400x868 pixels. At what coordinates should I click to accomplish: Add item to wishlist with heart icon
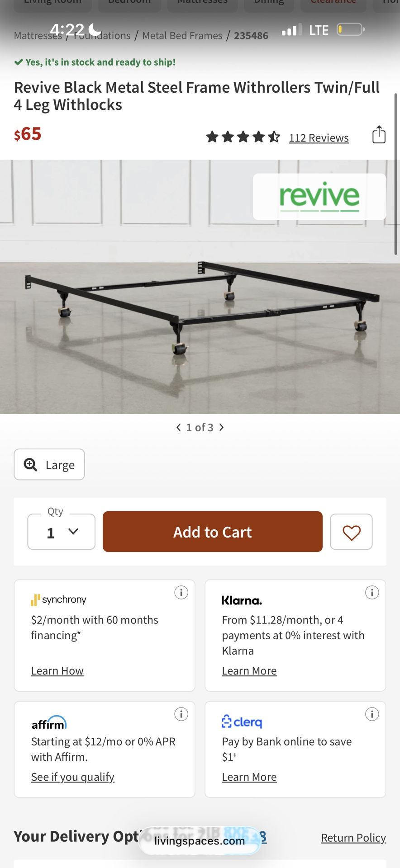[x=351, y=532]
